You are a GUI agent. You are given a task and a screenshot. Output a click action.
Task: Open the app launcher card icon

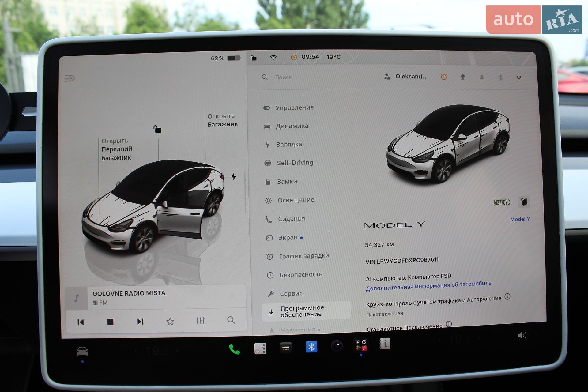coord(286,348)
